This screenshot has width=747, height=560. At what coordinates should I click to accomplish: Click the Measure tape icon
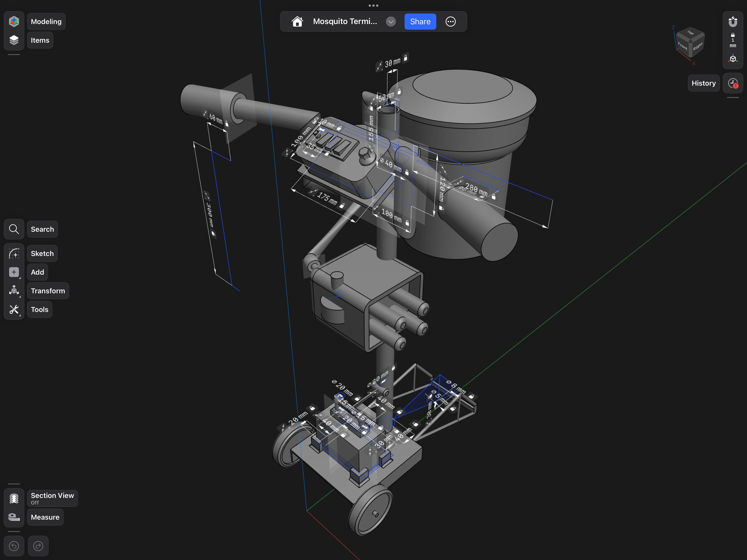pos(14,517)
